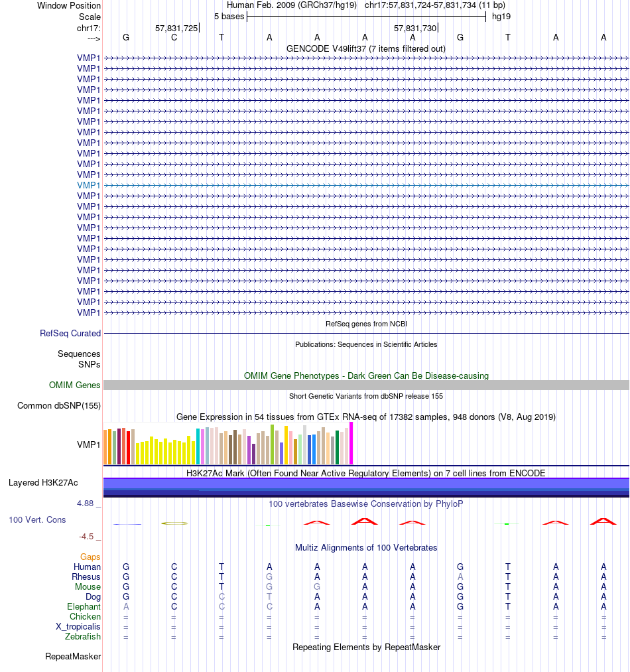Click the cyan bar in GTEx expression chart
Screen dimensions: 630x672
(x=198, y=446)
